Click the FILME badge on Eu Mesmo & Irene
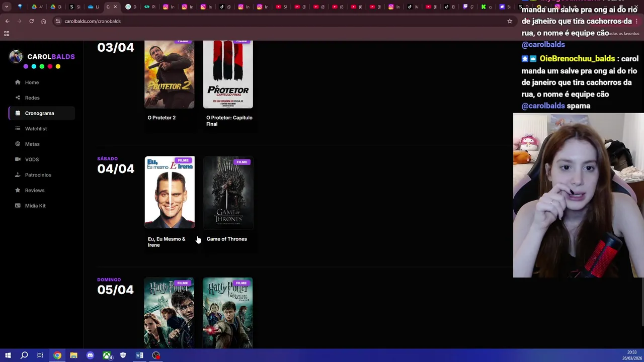This screenshot has height=362, width=644. [x=183, y=160]
